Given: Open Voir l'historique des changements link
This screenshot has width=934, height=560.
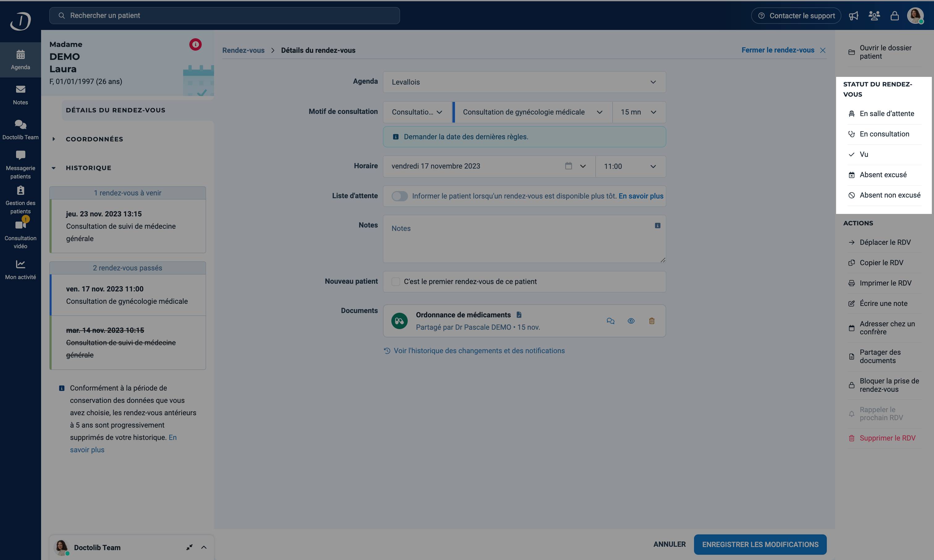Looking at the screenshot, I should [x=474, y=351].
